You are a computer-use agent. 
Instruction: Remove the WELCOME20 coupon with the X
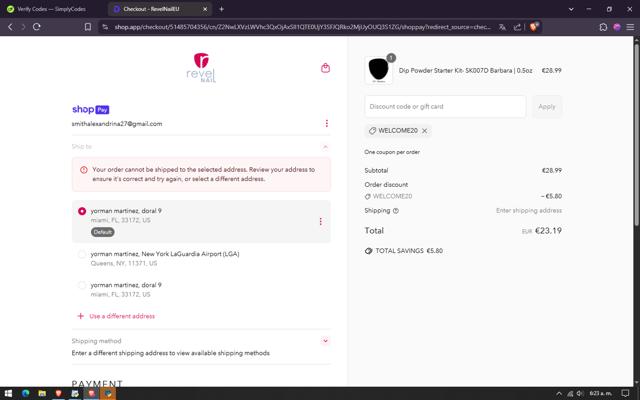(x=424, y=131)
